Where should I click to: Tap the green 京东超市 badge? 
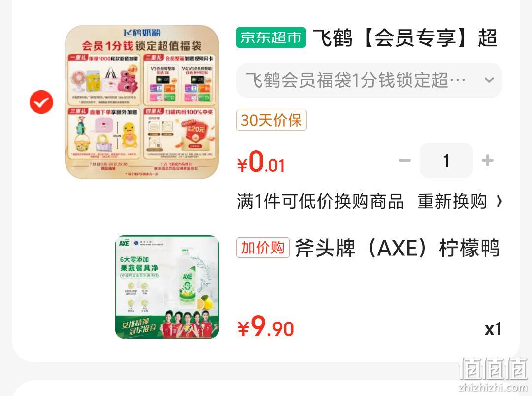point(271,37)
